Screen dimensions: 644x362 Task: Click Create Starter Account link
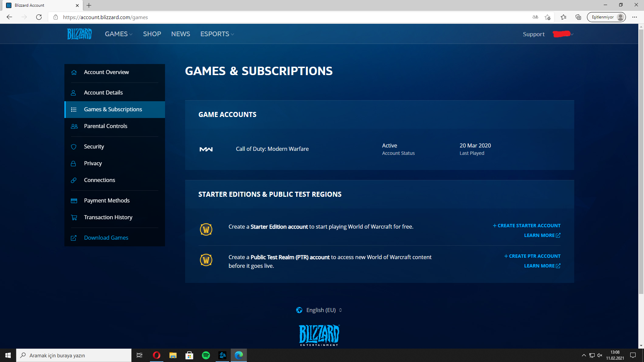(527, 226)
